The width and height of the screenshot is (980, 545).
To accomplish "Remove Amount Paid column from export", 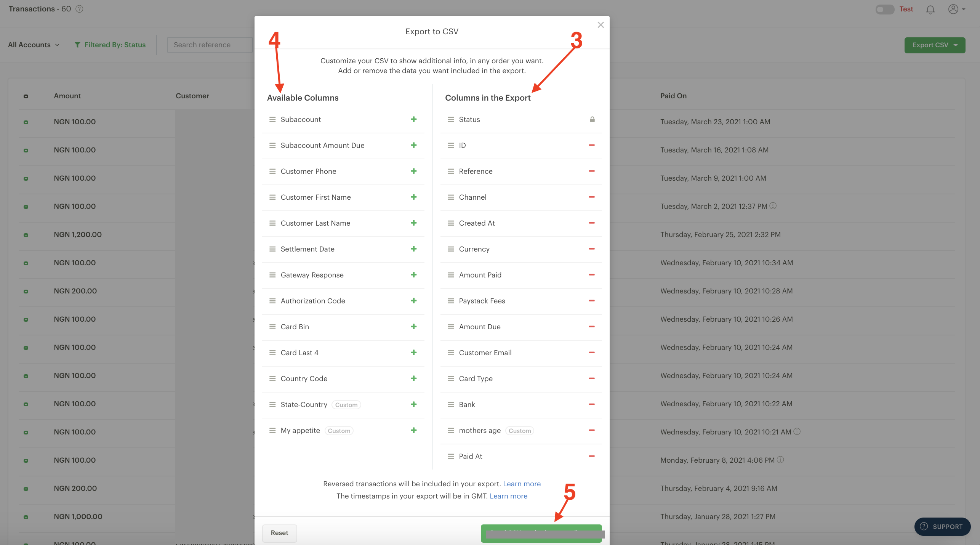I will pos(592,275).
